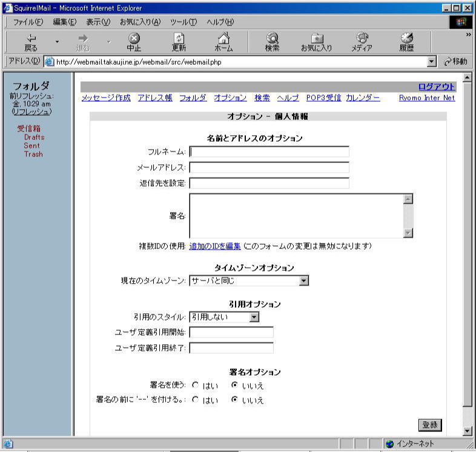Open the Drafts folder

point(35,138)
